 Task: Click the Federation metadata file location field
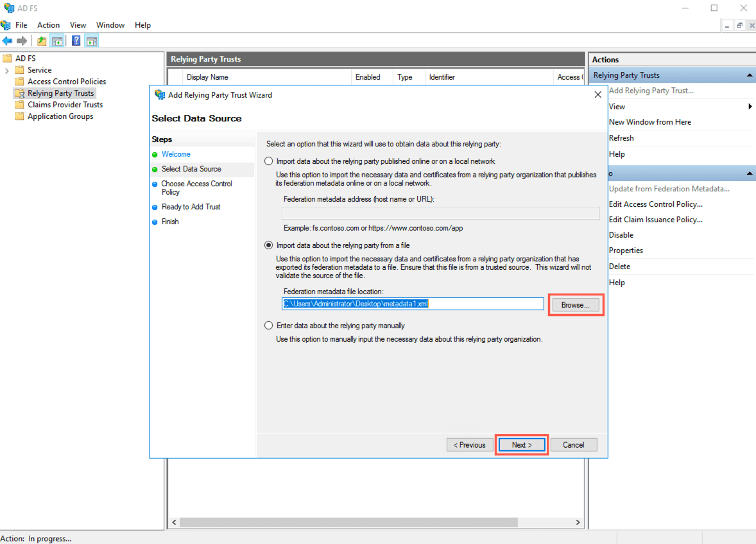[x=413, y=304]
